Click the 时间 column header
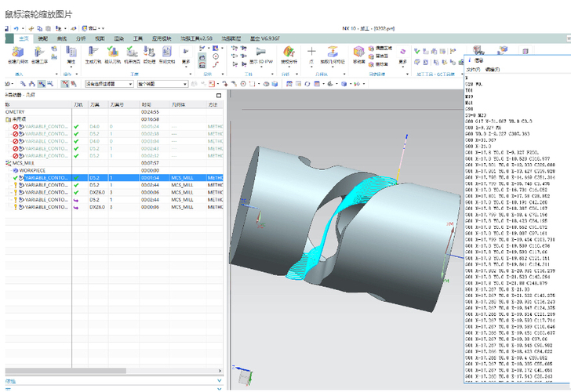 (146, 104)
